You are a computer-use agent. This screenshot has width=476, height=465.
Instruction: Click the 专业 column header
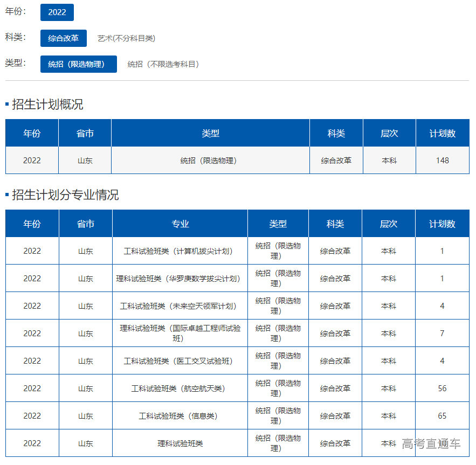coord(180,224)
